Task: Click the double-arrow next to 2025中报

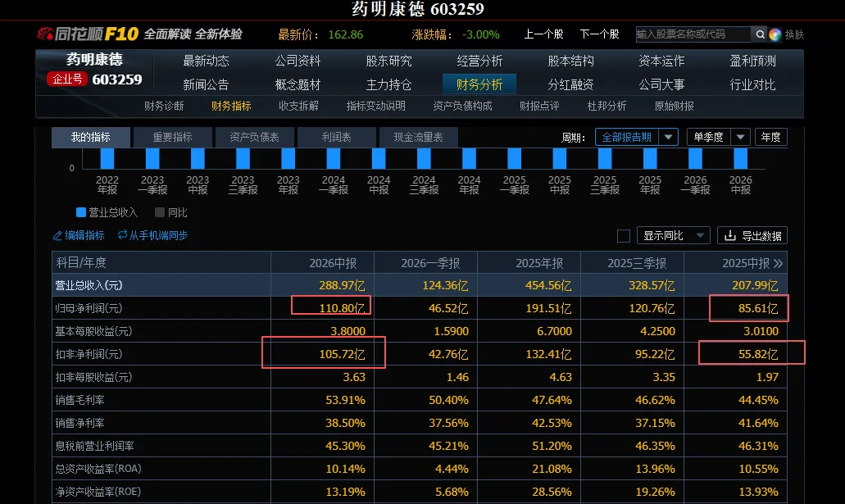Action: click(778, 263)
